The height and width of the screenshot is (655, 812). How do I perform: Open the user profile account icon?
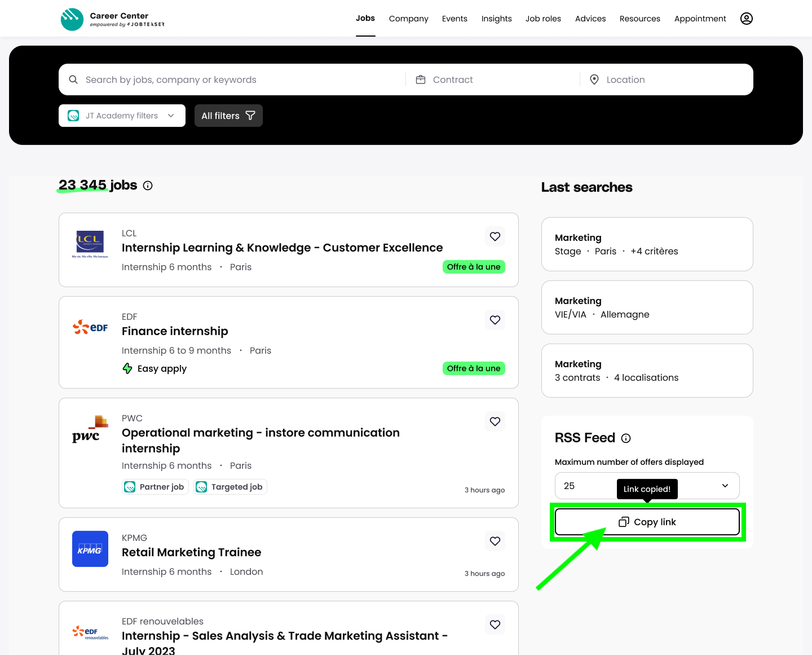[747, 19]
